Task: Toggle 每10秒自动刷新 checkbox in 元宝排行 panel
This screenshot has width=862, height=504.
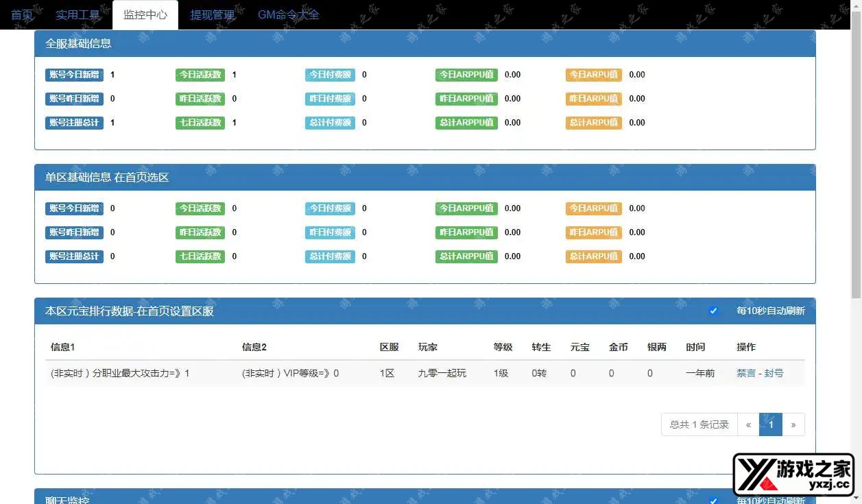Action: (713, 311)
